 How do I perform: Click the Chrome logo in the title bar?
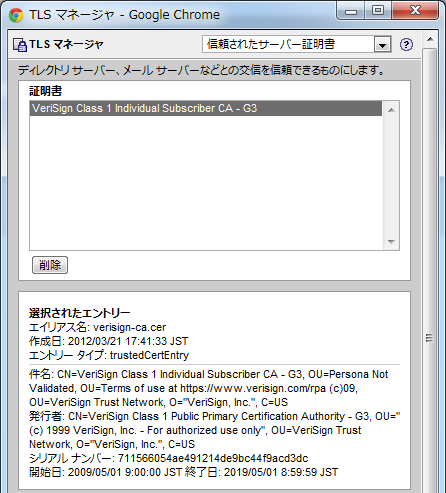point(16,15)
